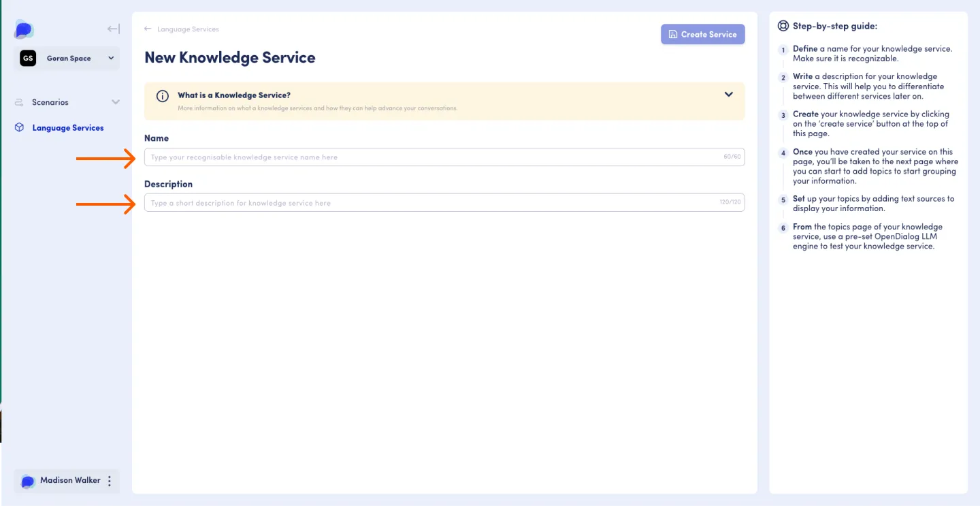
Task: Expand the What is a Knowledge Service panel
Action: (x=729, y=95)
